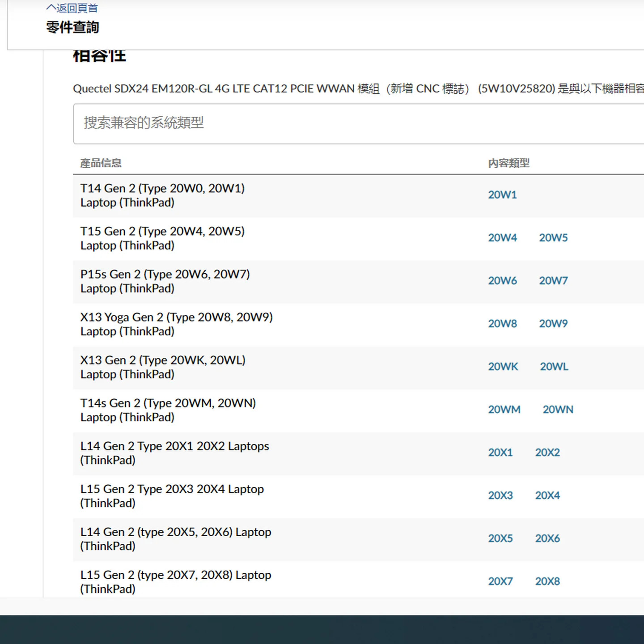Select the L14 Gen 2 (type 20X5, 20X6) row text
The image size is (644, 644).
176,539
